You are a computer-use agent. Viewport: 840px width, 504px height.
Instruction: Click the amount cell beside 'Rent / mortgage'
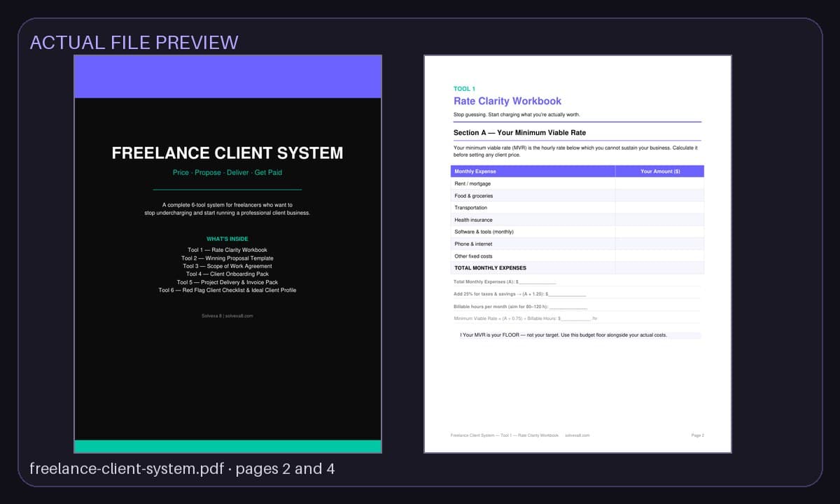(660, 183)
